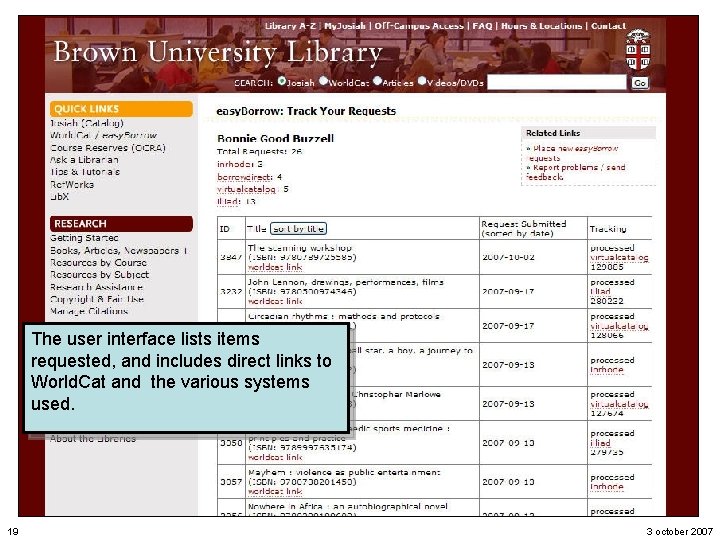Click the illiad summary link
Viewport: 720px width, 540px height.
pos(228,201)
